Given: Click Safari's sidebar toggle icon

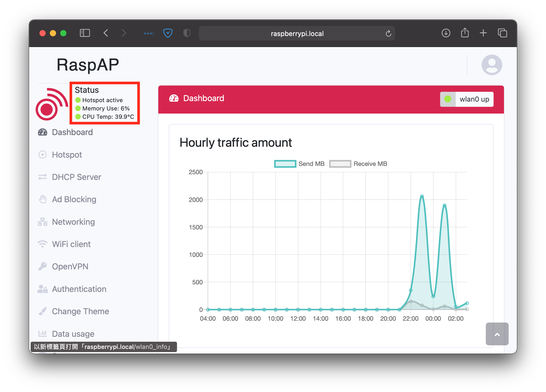Looking at the screenshot, I should tap(85, 33).
